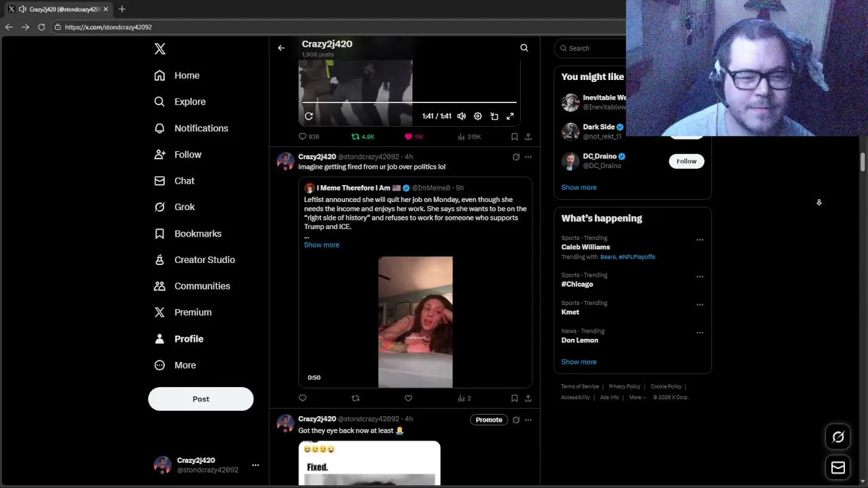
Task: Open Privacy Policy link
Action: [x=625, y=386]
